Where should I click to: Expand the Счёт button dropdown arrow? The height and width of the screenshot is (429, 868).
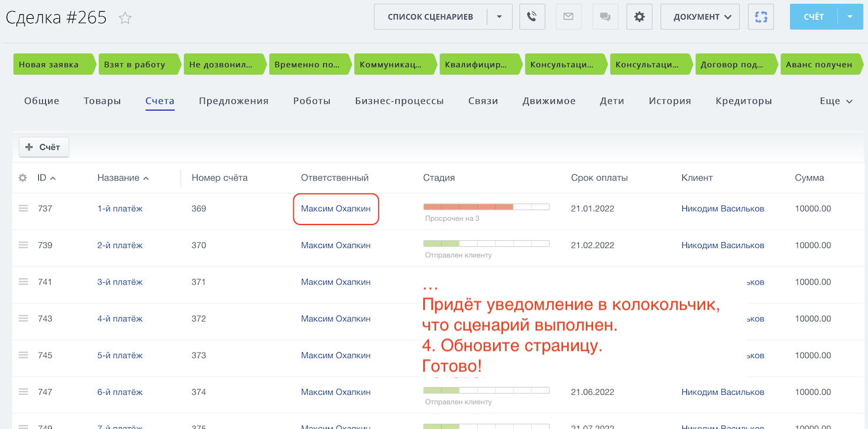coord(850,17)
